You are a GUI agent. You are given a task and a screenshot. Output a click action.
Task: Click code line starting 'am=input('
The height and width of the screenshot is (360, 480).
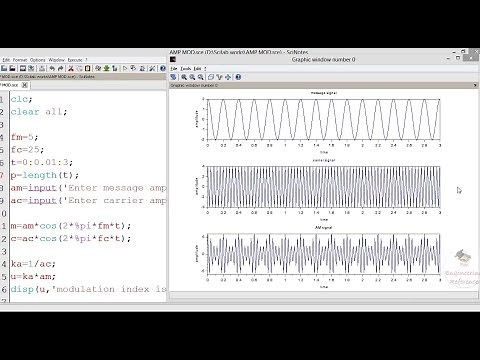pos(88,188)
